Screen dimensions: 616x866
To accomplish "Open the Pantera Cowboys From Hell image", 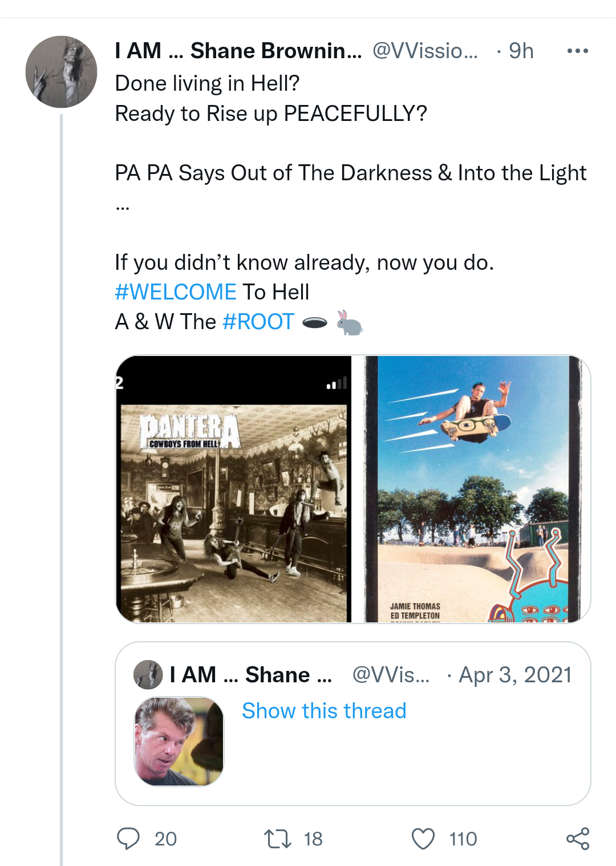I will pos(234,489).
